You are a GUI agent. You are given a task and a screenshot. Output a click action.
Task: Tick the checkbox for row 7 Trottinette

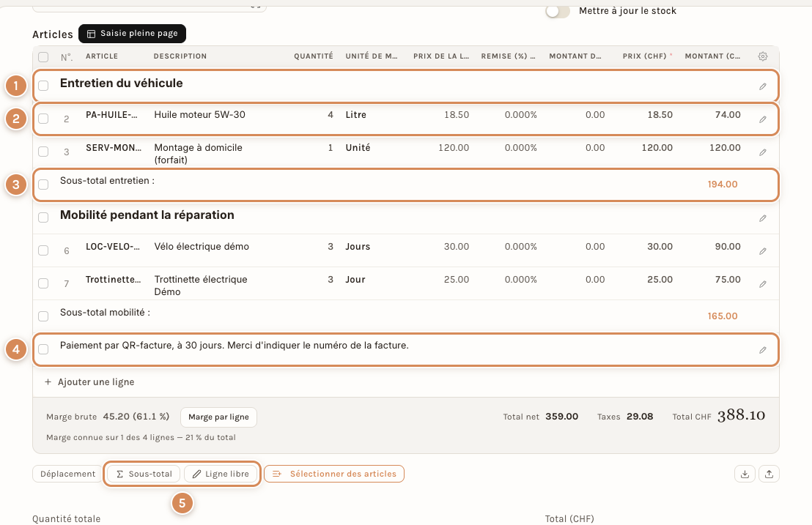tap(43, 283)
